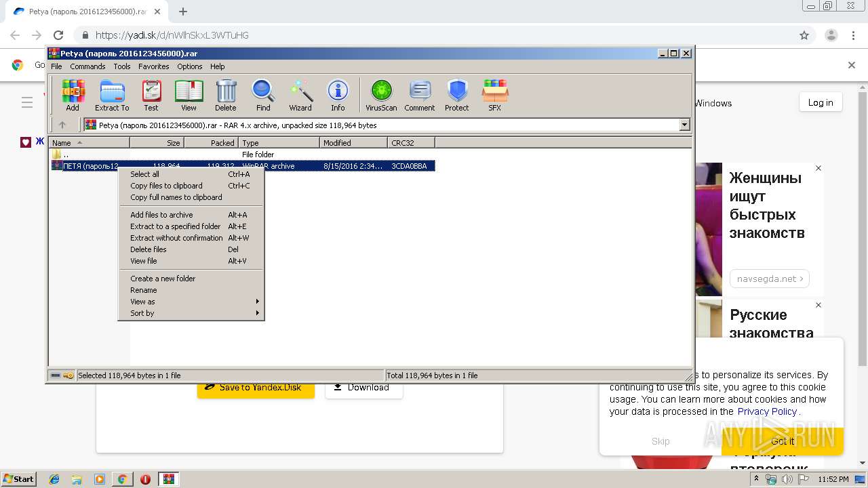Choose Add files to archive
This screenshot has height=488, width=868.
pos(191,215)
